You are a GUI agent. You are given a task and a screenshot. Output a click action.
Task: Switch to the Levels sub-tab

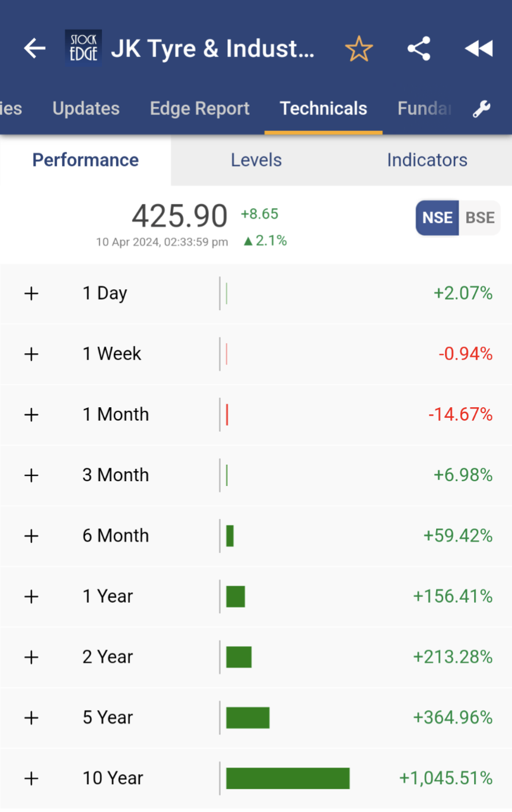tap(256, 160)
